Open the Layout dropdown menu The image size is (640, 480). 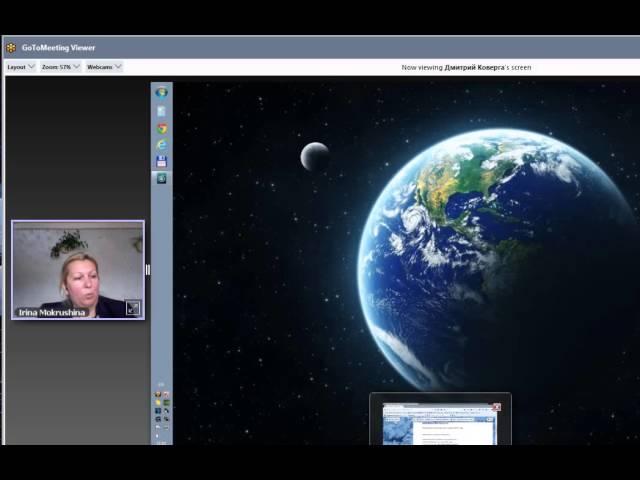pyautogui.click(x=20, y=67)
